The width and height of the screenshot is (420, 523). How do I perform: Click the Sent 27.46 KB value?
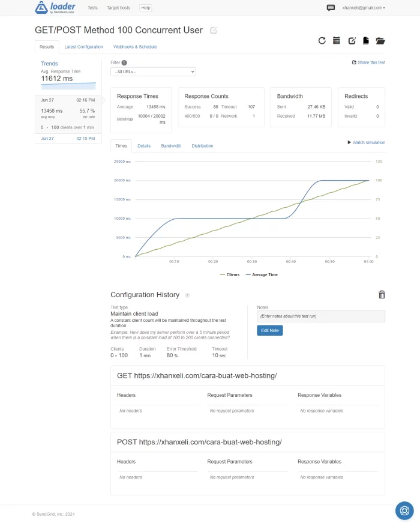316,107
